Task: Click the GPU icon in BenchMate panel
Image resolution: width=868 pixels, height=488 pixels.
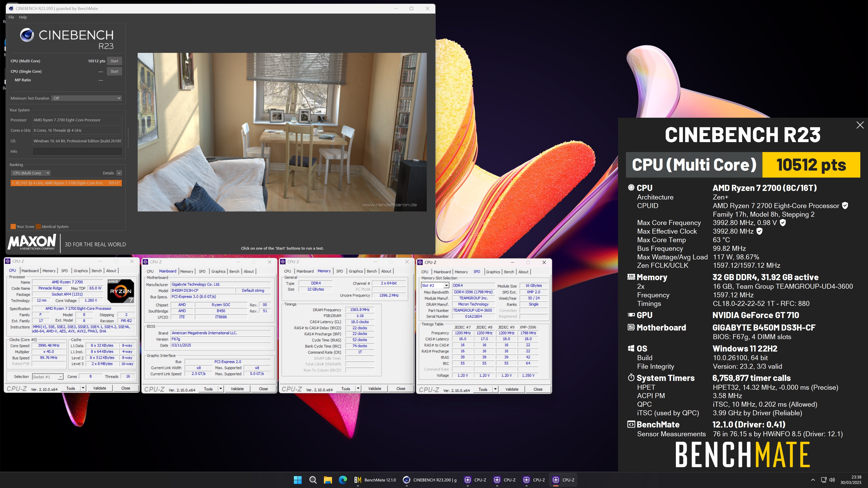Action: pos(631,315)
